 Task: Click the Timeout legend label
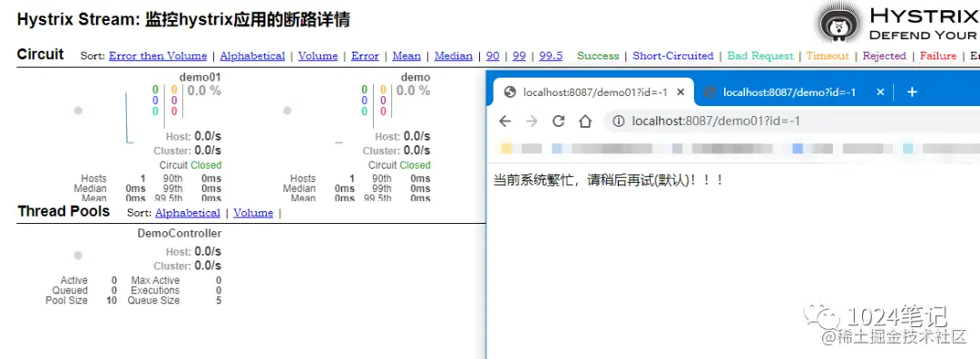828,55
